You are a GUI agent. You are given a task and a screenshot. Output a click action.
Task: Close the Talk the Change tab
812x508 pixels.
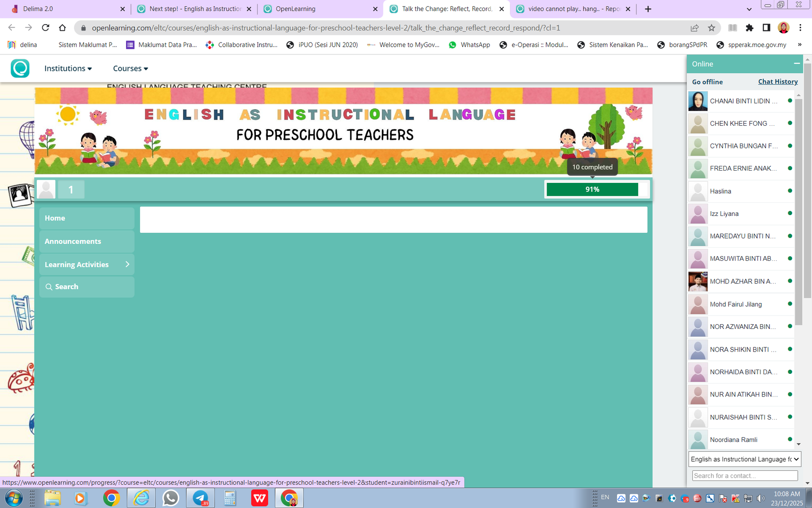pos(501,9)
